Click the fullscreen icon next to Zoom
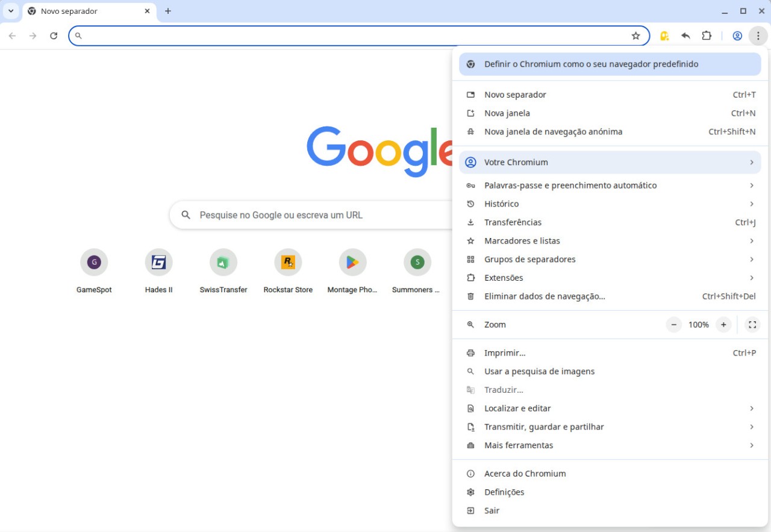Image resolution: width=771 pixels, height=532 pixels. point(752,324)
